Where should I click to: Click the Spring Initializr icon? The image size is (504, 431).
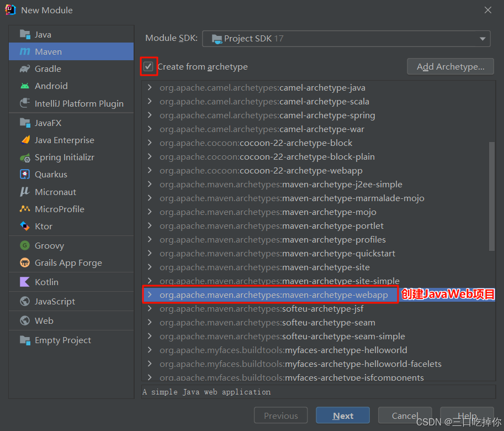pos(25,157)
